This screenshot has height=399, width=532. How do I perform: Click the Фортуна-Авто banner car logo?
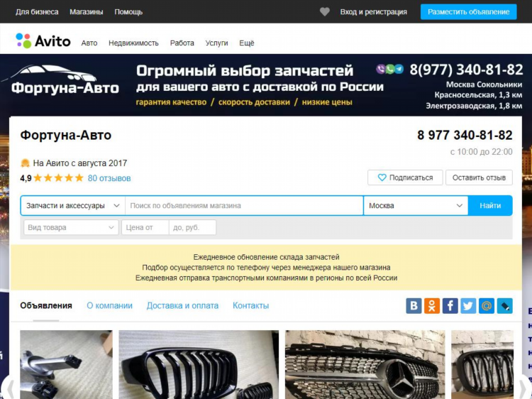tap(60, 79)
